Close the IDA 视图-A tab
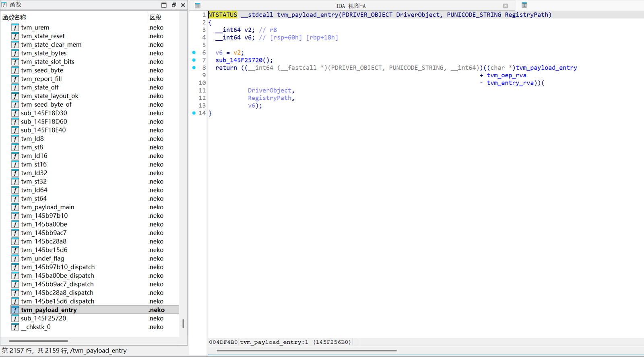 506,6
